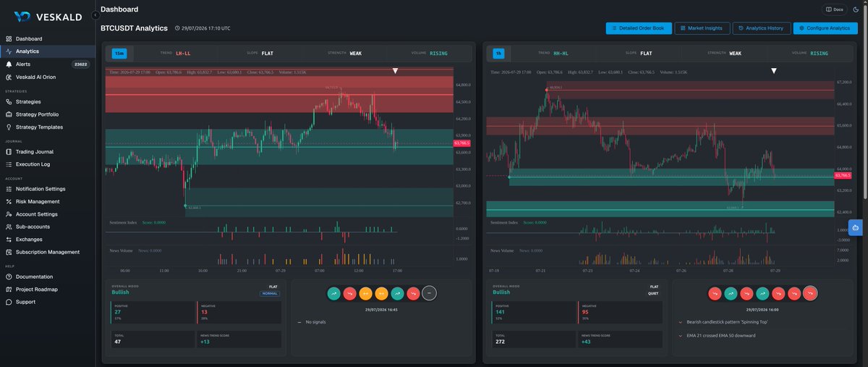Select highlighted last red signal in 1h panel

[811, 293]
